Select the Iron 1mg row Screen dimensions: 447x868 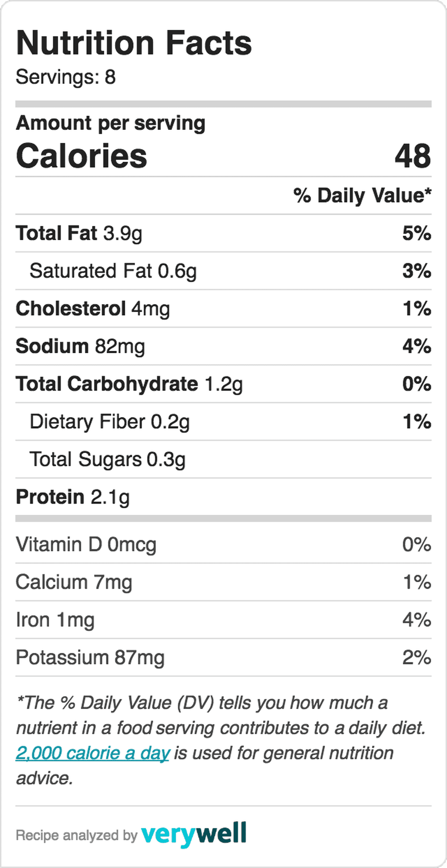point(223,620)
